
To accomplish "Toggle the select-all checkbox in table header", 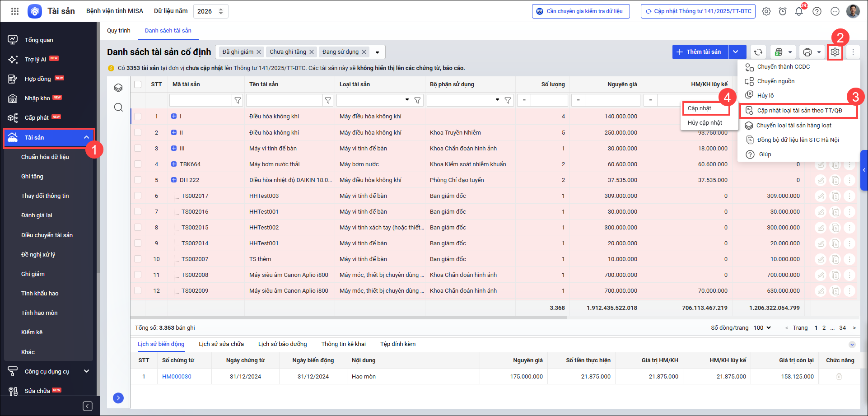I will coord(138,84).
